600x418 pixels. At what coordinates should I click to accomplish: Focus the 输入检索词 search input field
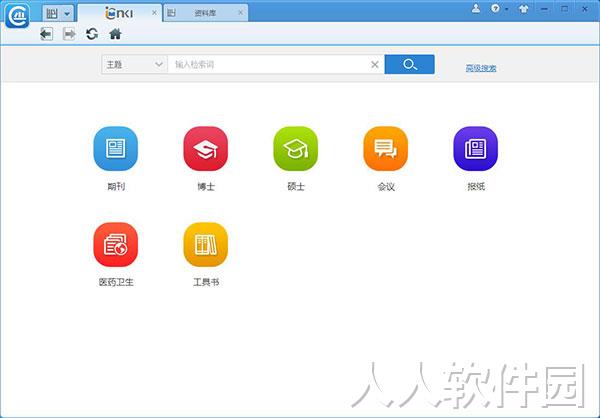(x=268, y=64)
